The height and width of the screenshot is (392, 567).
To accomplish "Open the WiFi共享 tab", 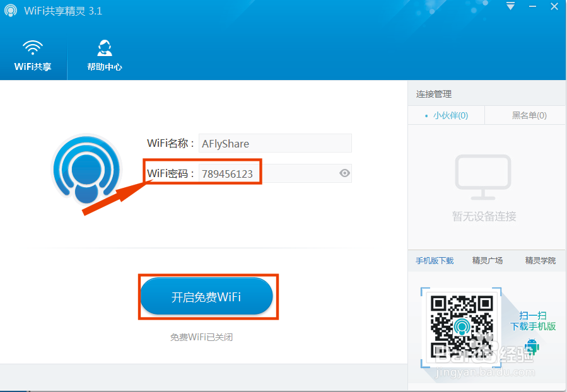I will click(x=33, y=55).
